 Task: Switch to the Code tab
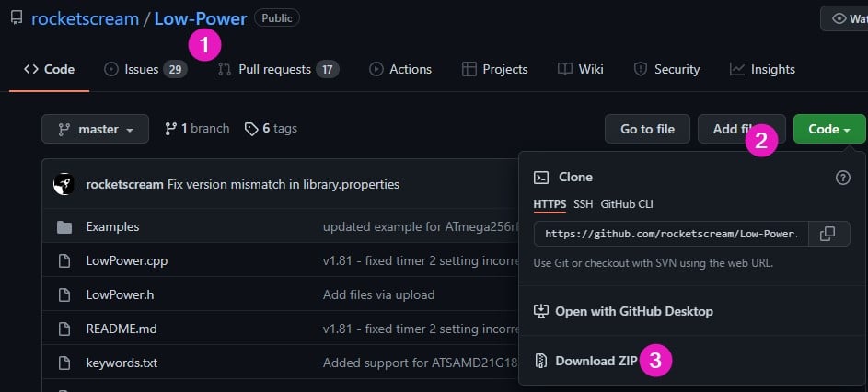point(50,69)
